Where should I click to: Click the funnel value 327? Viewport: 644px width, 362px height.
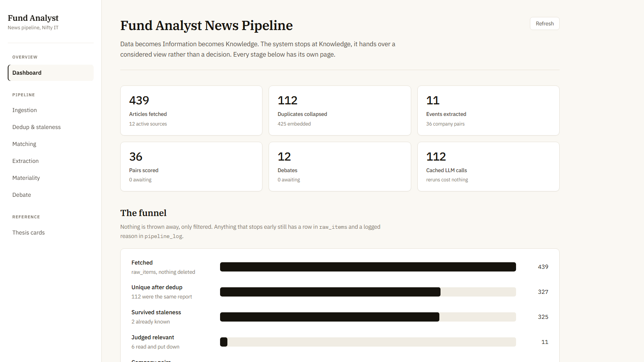pos(543,292)
